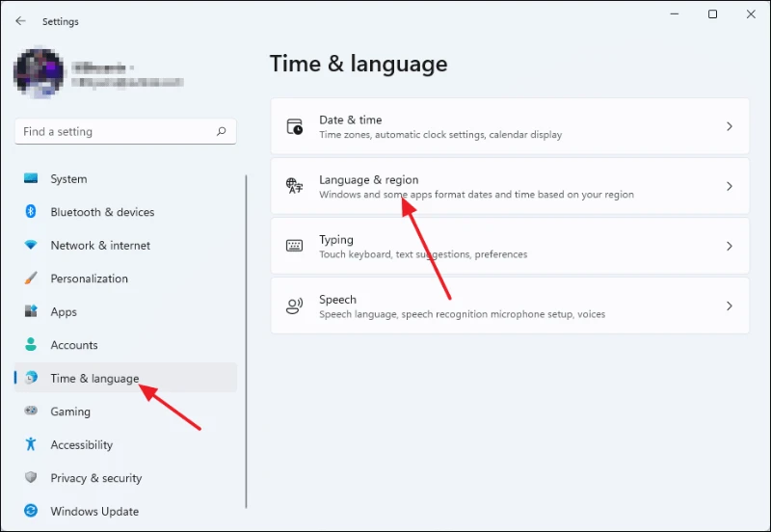Click the Accessibility figure icon
Screen dimensions: 771x532
point(31,444)
